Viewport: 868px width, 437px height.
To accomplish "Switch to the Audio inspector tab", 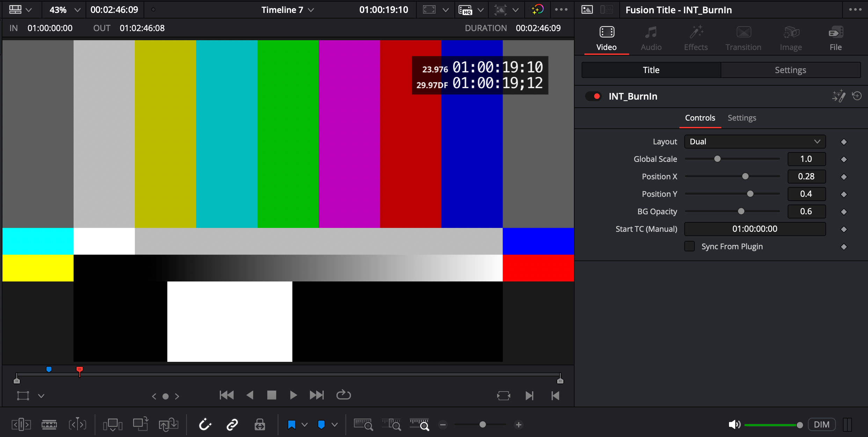I will [x=651, y=38].
